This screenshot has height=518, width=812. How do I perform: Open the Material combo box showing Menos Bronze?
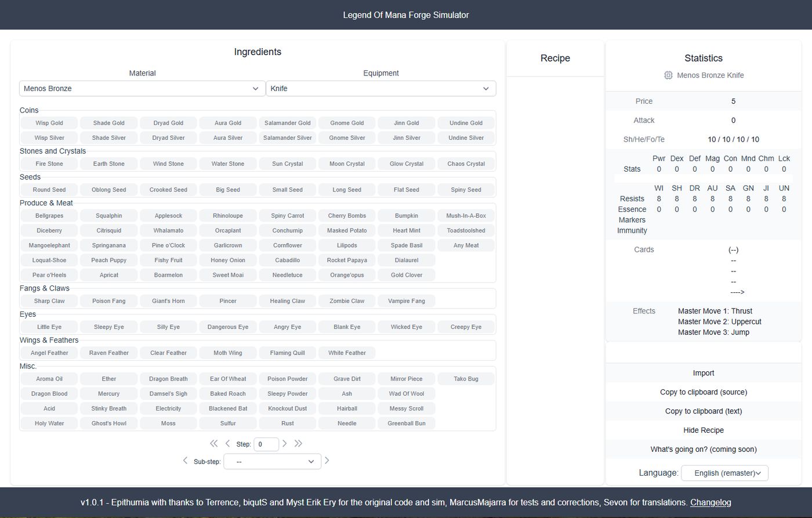coord(142,88)
